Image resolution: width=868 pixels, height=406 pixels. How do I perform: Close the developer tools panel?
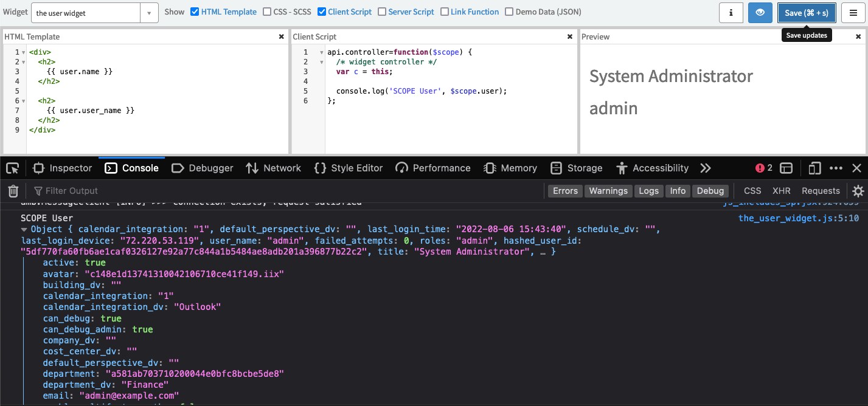pos(856,168)
